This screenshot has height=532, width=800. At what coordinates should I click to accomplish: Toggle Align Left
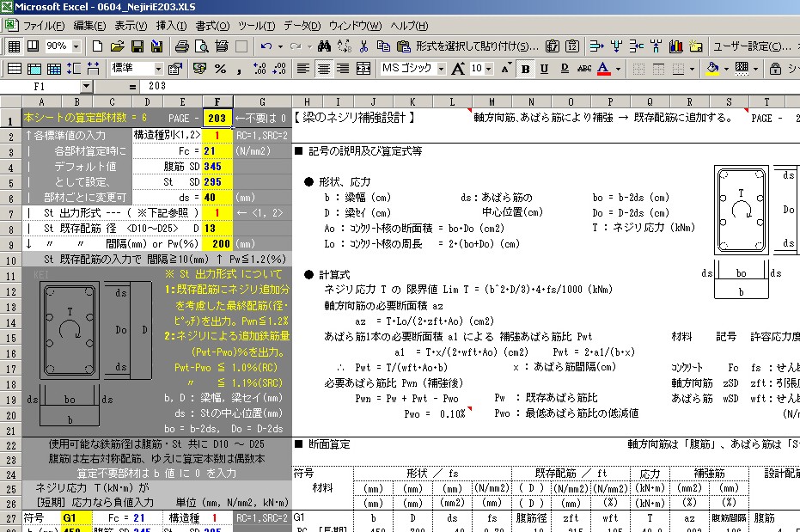click(x=303, y=69)
